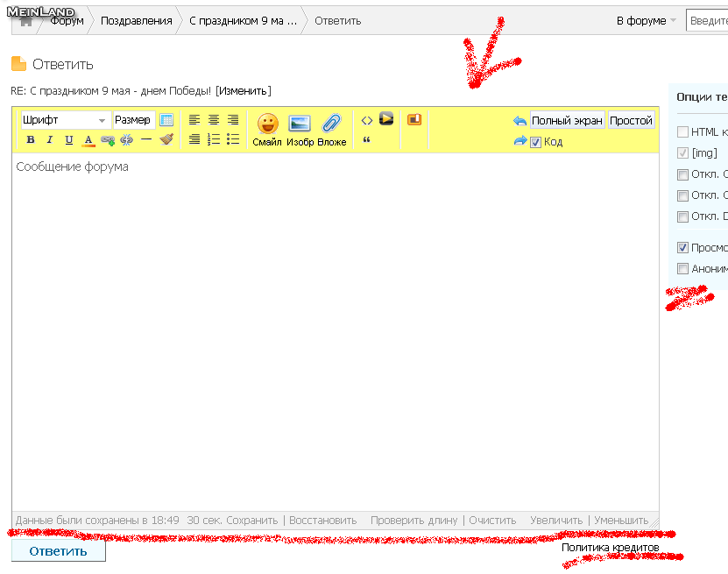Pick a text color with the font color tool
This screenshot has width=728, height=574.
click(88, 140)
